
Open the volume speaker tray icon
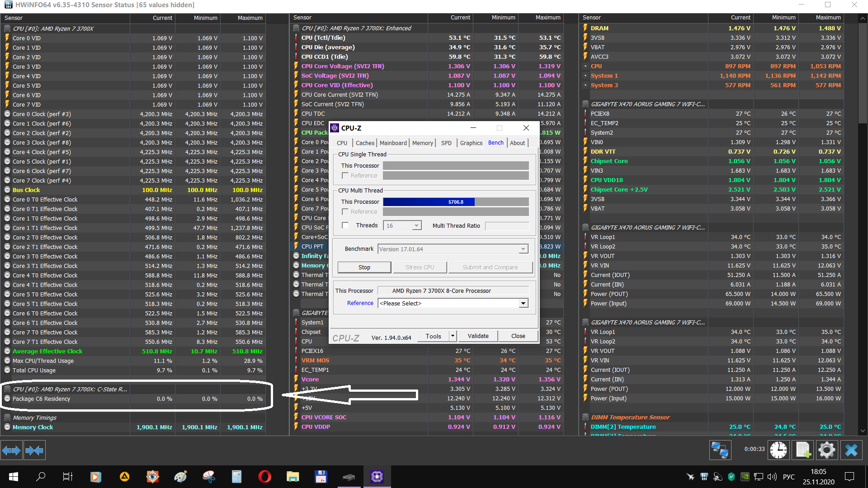772,477
